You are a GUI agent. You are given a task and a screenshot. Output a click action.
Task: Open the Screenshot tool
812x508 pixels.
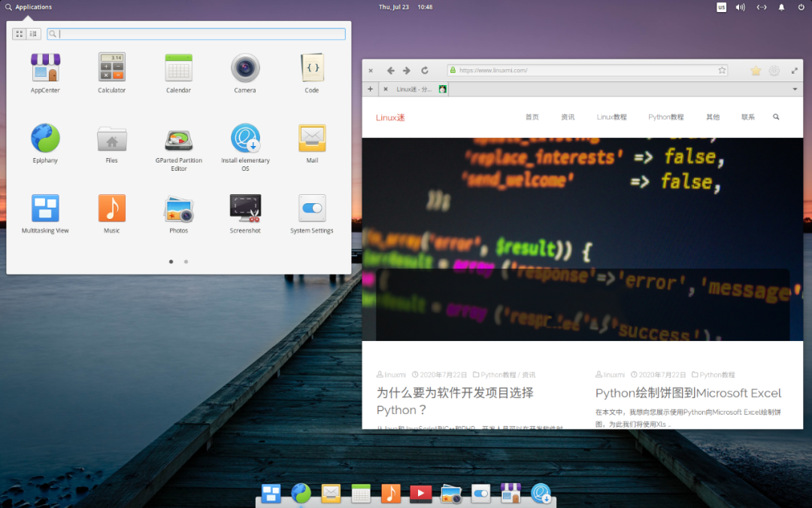click(245, 208)
